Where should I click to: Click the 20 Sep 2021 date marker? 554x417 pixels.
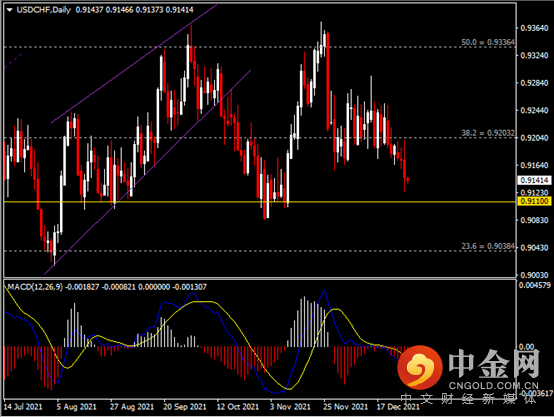pyautogui.click(x=184, y=407)
